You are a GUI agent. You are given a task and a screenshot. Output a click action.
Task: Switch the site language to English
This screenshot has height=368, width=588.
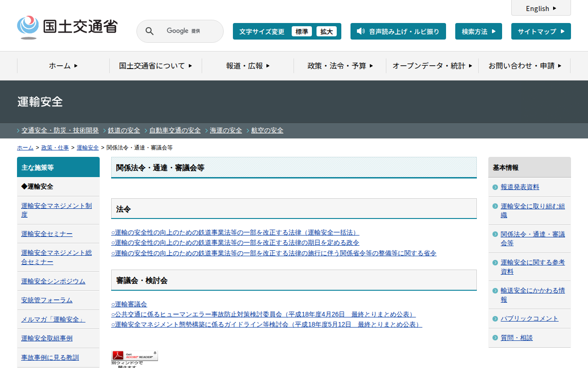point(541,8)
